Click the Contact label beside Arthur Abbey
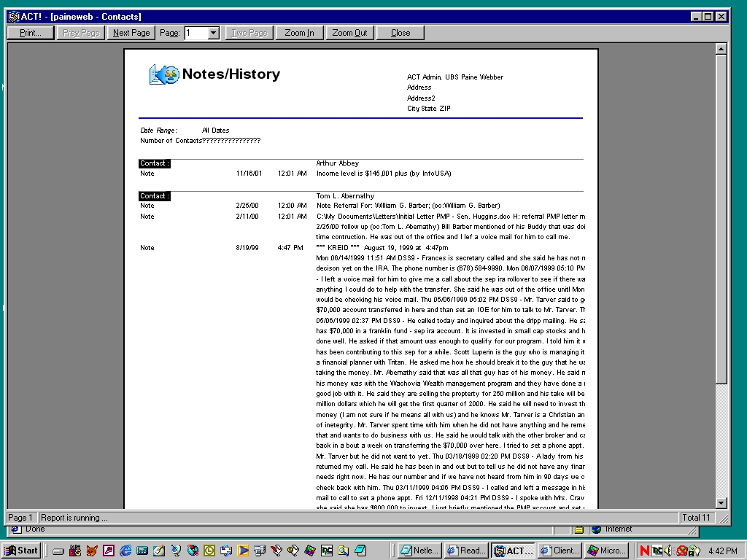The image size is (747, 560). 155,163
